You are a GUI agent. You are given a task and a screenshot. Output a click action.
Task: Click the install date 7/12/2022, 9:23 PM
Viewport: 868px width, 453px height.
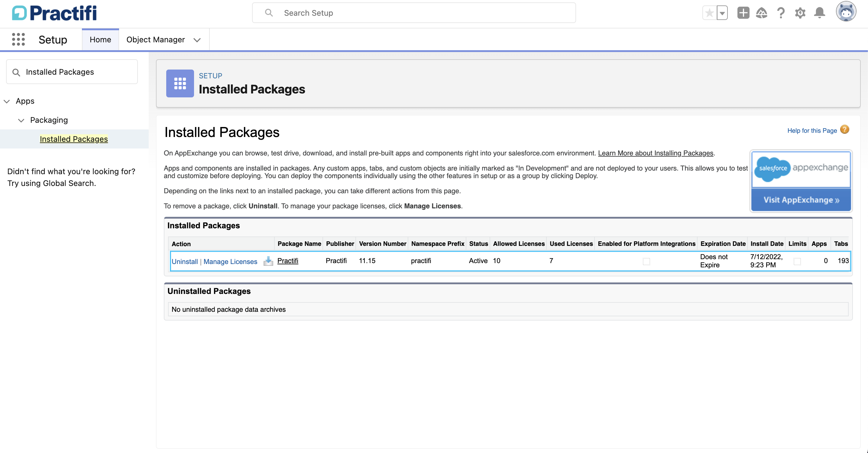766,261
